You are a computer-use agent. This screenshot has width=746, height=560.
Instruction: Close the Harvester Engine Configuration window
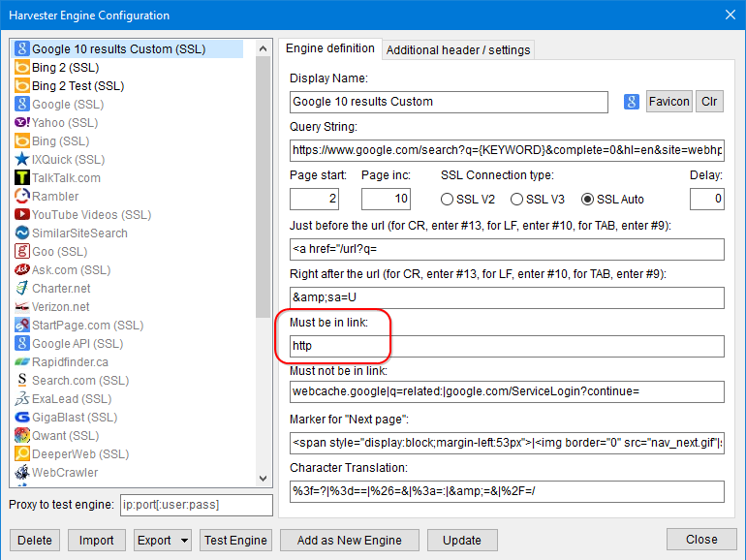[730, 15]
